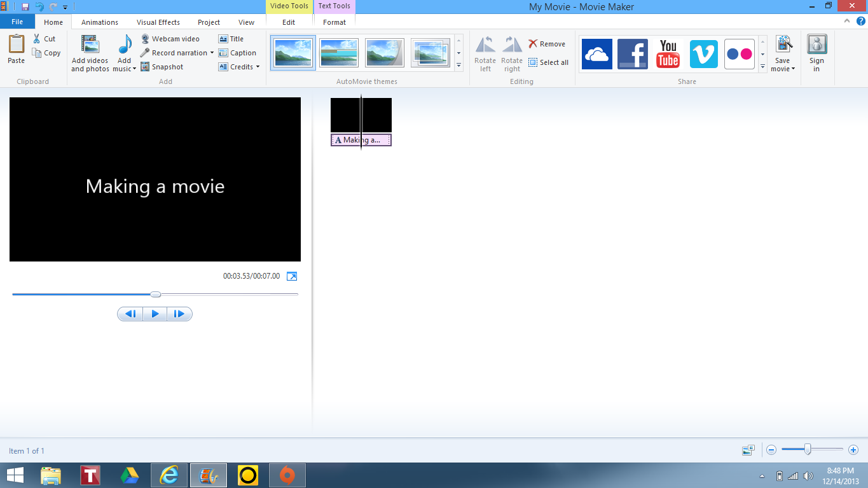This screenshot has height=488, width=868.
Task: Open Record narration dropdown arrow
Action: pyautogui.click(x=212, y=53)
